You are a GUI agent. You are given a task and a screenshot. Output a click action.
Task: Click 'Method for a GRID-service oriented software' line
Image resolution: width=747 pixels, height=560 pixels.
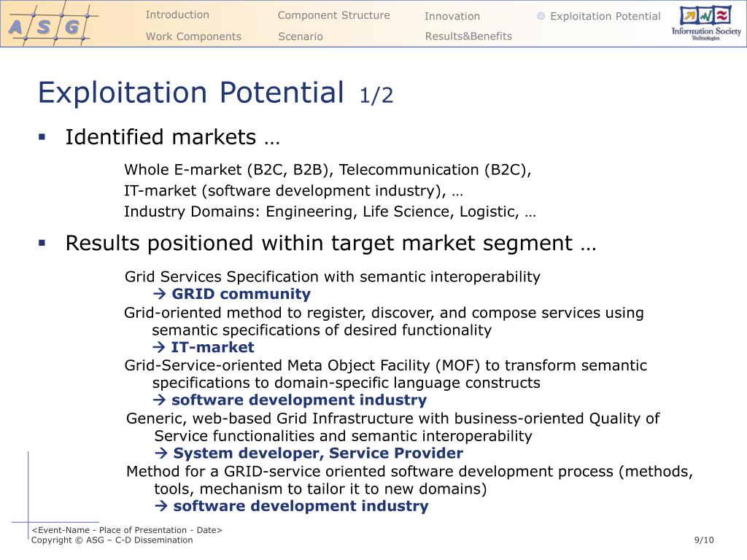pos(410,472)
